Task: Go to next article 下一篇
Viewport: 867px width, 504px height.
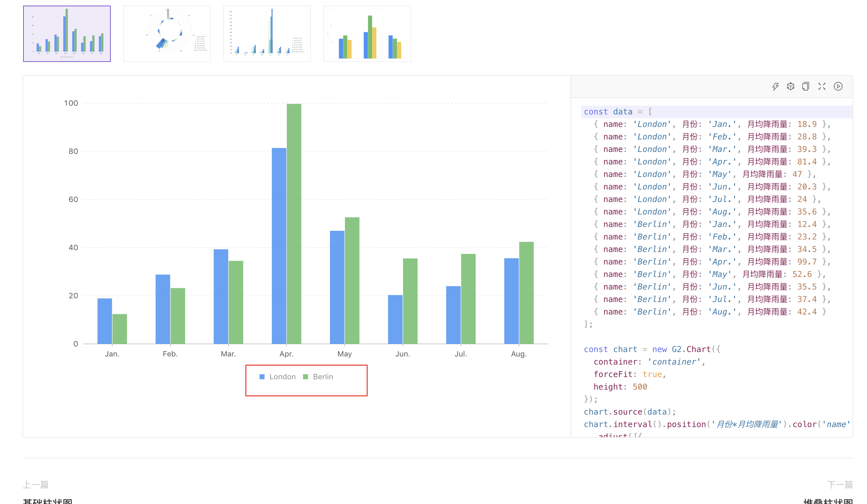Action: pos(839,484)
